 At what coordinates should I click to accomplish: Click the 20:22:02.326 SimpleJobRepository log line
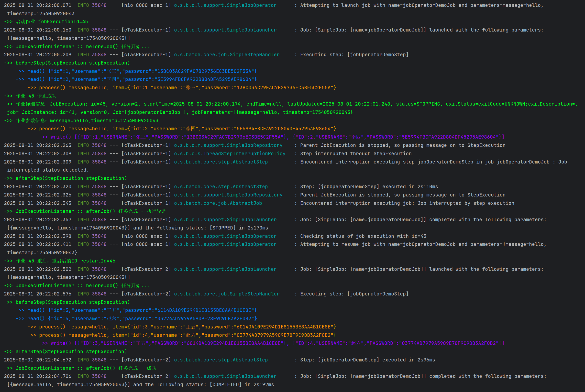255,195
